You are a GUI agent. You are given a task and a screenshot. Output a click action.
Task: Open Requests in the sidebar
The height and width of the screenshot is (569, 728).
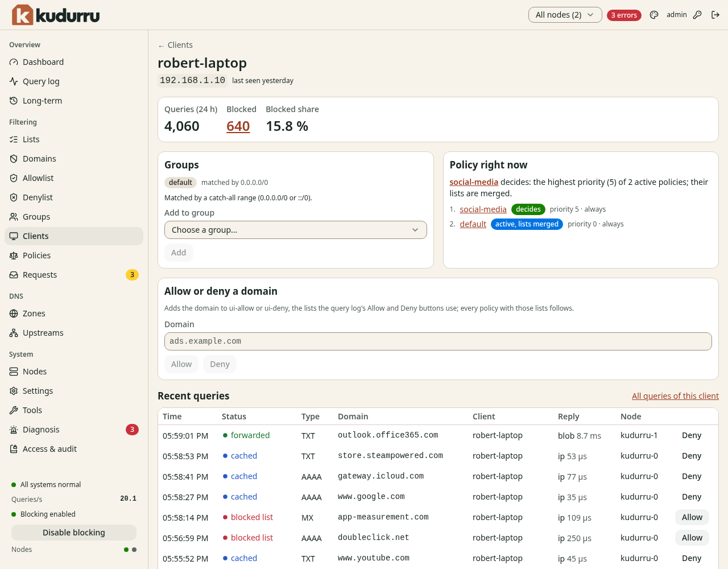tap(74, 275)
